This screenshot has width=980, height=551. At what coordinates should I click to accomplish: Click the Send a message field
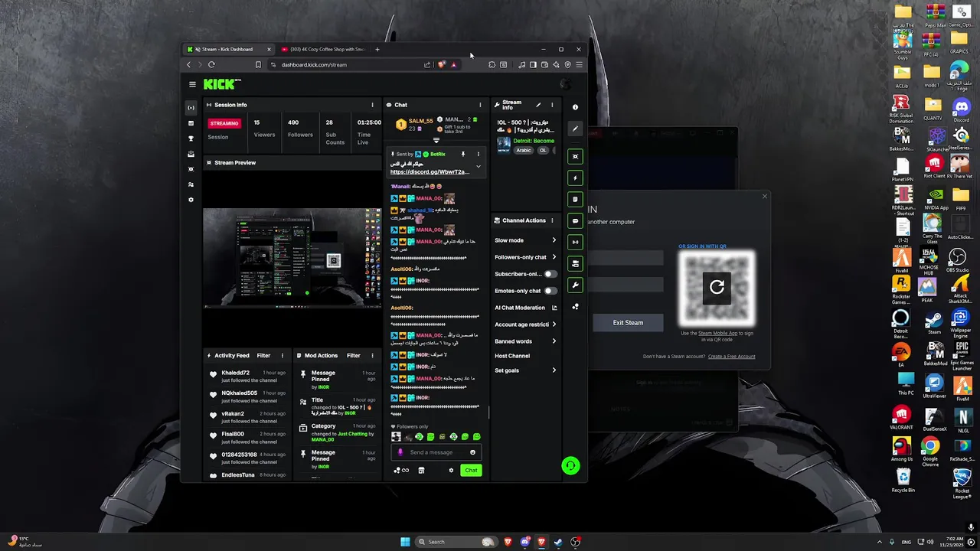pyautogui.click(x=434, y=452)
